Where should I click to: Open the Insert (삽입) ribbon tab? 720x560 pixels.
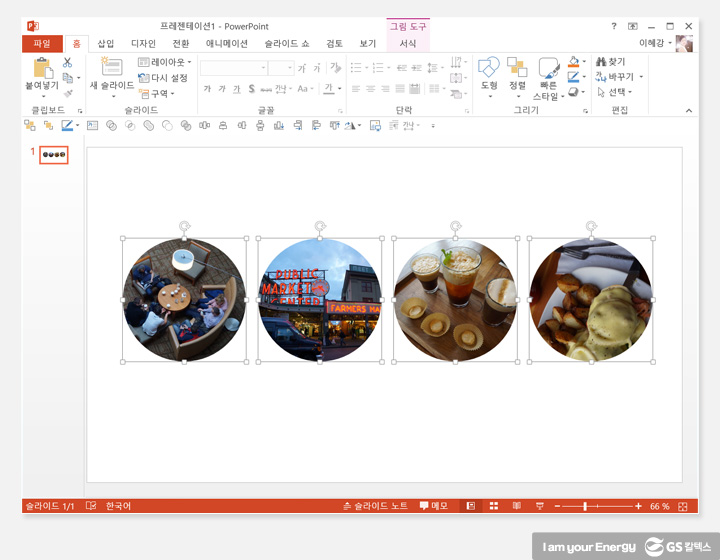pyautogui.click(x=105, y=44)
